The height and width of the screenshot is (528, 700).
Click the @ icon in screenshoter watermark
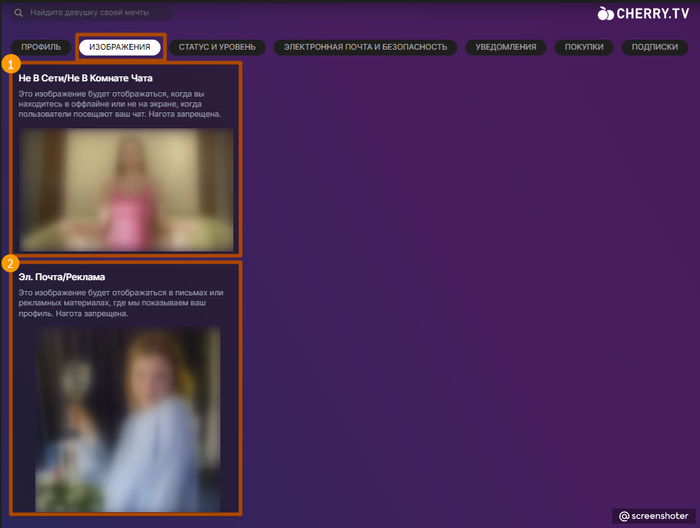click(x=624, y=516)
